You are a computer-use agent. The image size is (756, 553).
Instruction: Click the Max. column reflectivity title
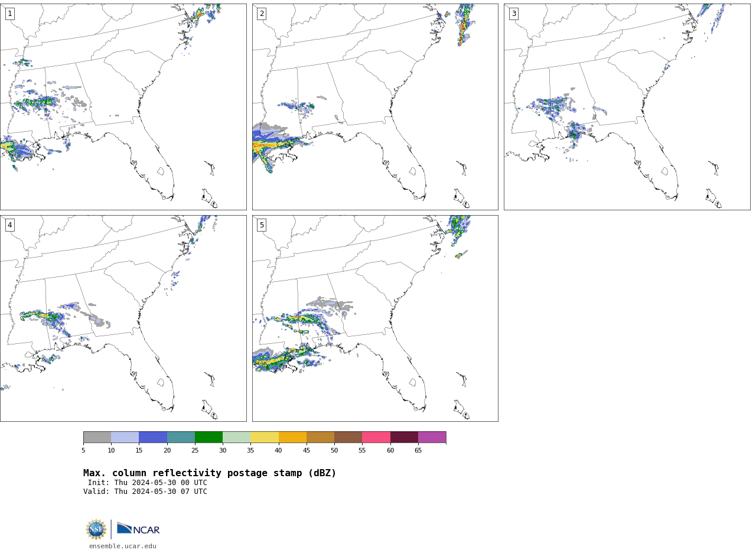(x=210, y=473)
